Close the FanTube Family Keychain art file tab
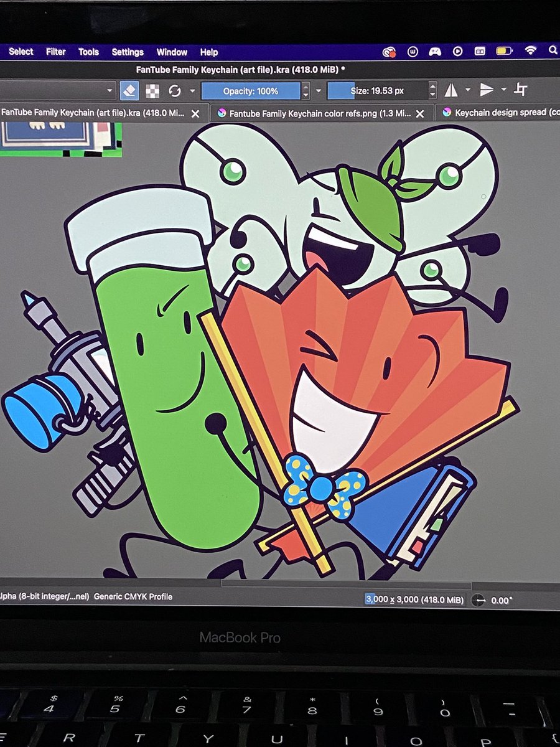This screenshot has height=747, width=560. pyautogui.click(x=195, y=114)
